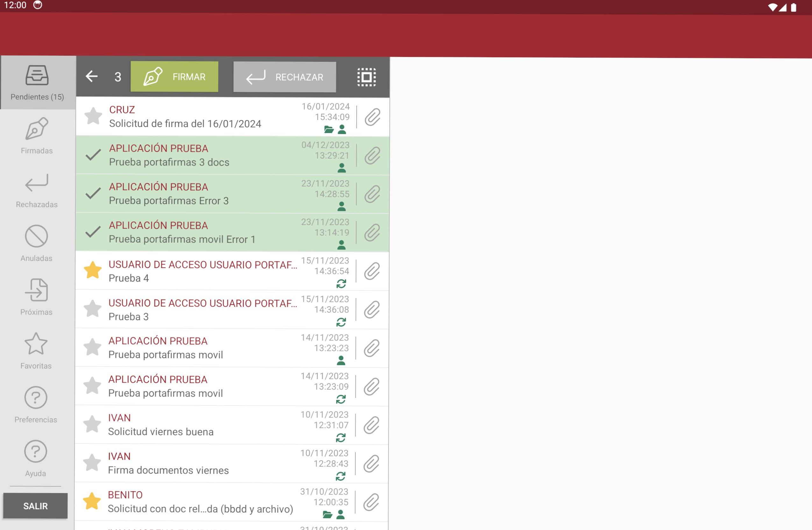This screenshot has width=812, height=530.
Task: Click the folder icon on CRUZ request
Action: tap(329, 130)
